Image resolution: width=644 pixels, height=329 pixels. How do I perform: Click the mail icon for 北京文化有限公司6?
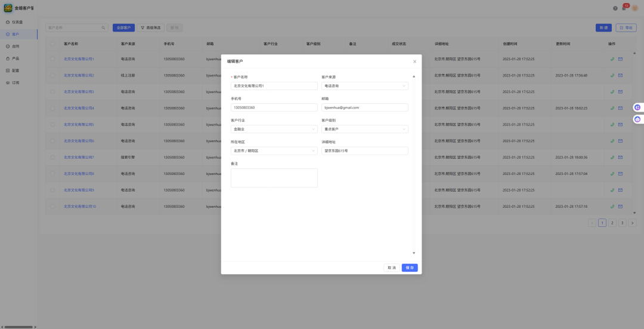click(620, 141)
